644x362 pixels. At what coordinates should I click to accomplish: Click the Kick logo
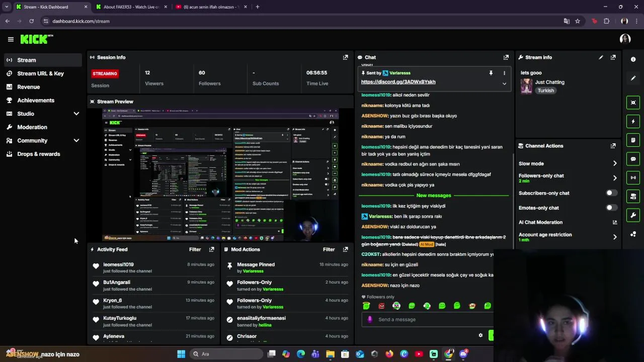click(36, 39)
